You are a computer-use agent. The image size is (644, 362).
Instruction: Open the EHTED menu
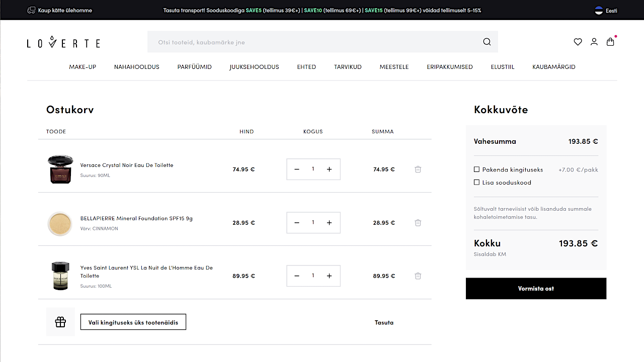(x=306, y=67)
